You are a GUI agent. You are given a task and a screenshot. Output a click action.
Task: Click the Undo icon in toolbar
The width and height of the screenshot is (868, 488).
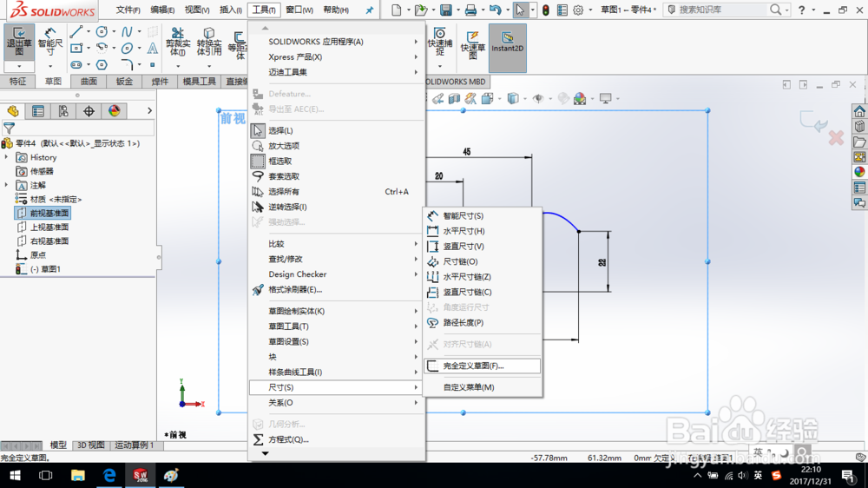pyautogui.click(x=496, y=10)
